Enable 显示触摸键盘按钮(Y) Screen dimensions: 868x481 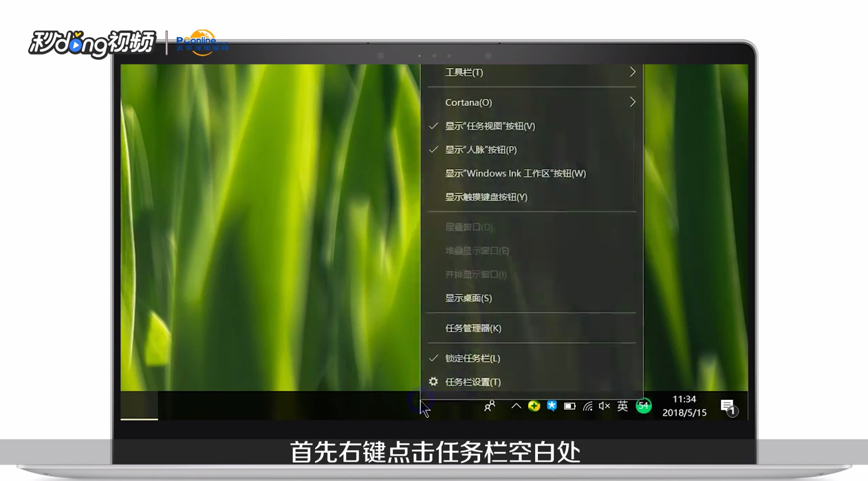pyautogui.click(x=532, y=197)
